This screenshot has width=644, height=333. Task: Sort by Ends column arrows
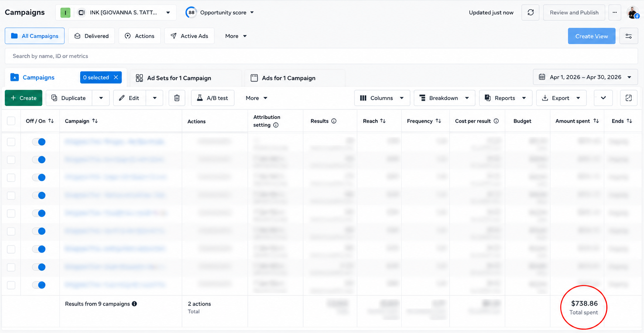[630, 121]
